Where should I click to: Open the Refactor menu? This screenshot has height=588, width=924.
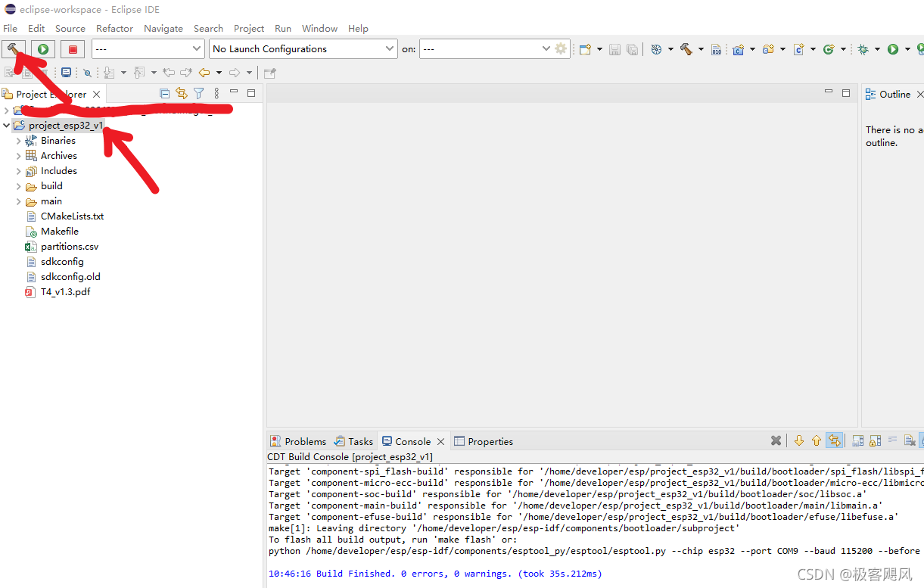pos(114,28)
